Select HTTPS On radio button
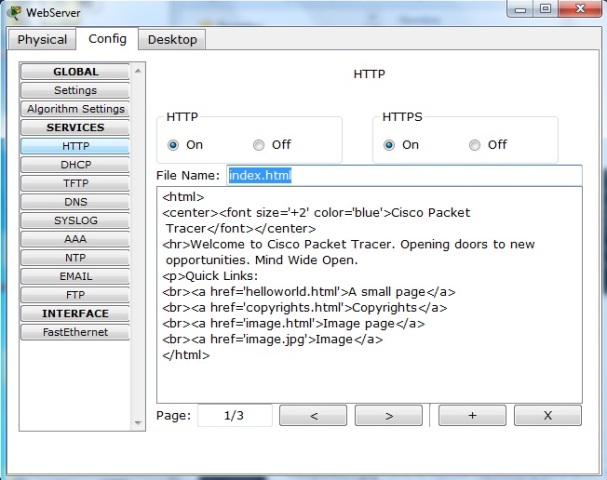The height and width of the screenshot is (480, 607). (389, 145)
